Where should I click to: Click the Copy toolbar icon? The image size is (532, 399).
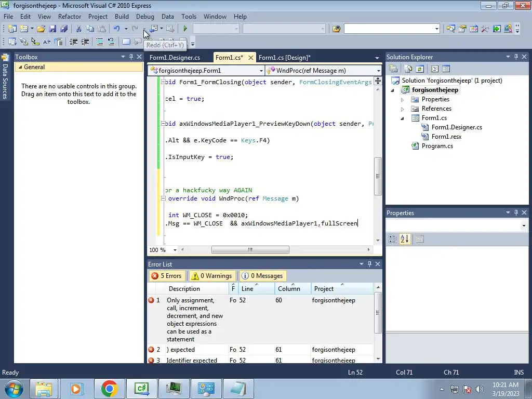[x=90, y=29]
